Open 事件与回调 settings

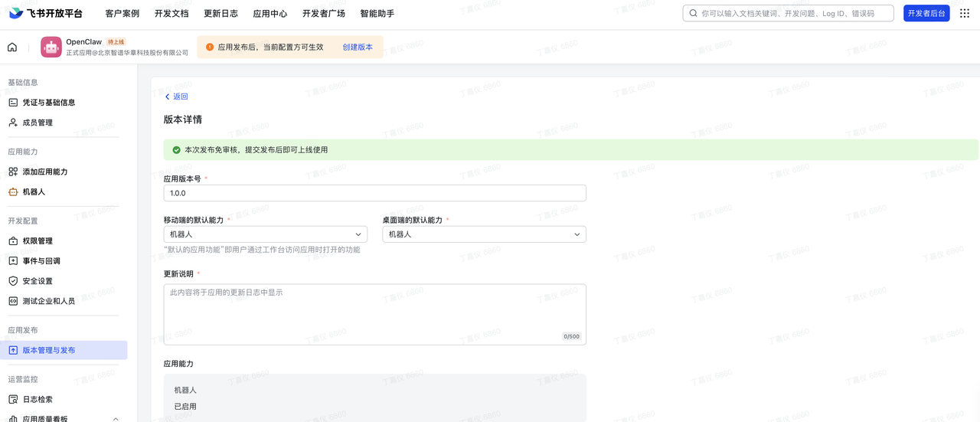click(x=41, y=261)
